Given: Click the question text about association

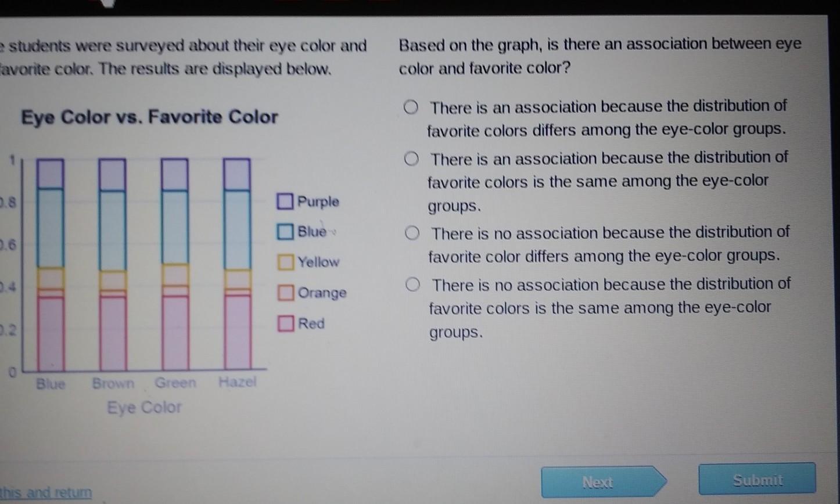Looking at the screenshot, I should 600,56.
